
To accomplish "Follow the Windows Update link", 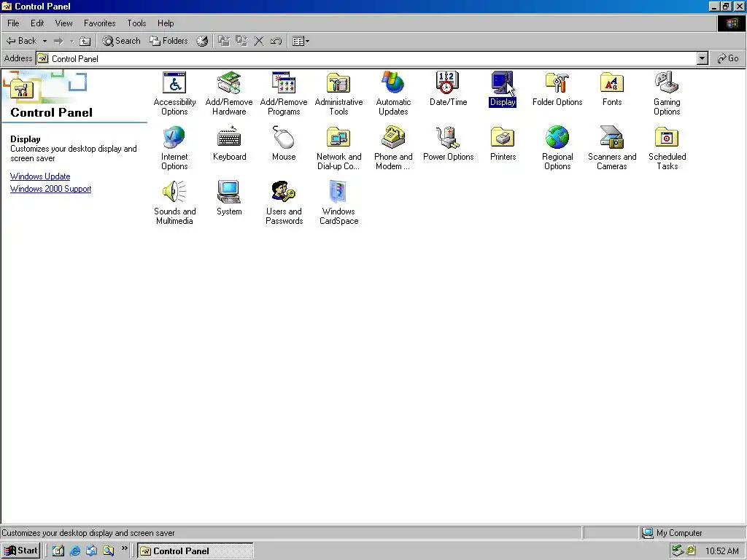I will (40, 176).
